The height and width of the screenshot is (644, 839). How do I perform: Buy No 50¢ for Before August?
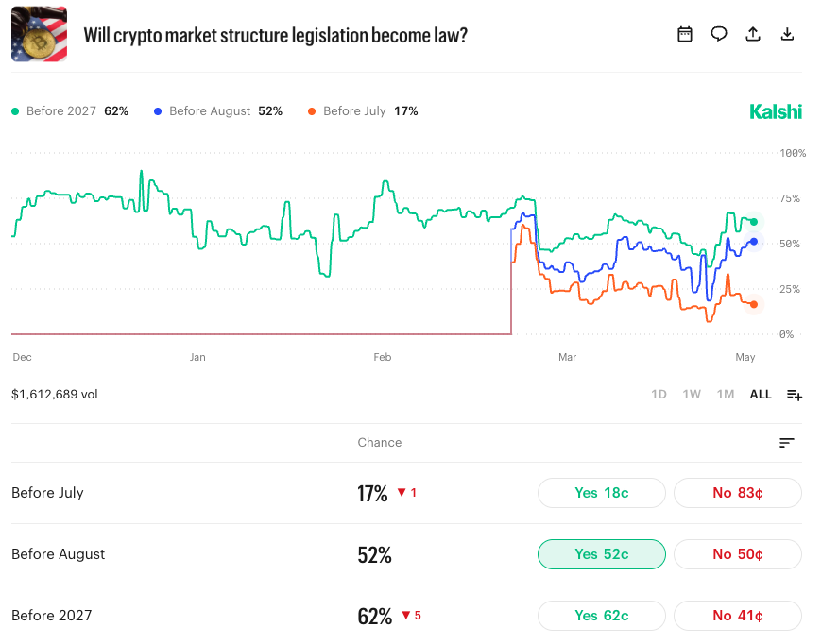click(x=737, y=554)
